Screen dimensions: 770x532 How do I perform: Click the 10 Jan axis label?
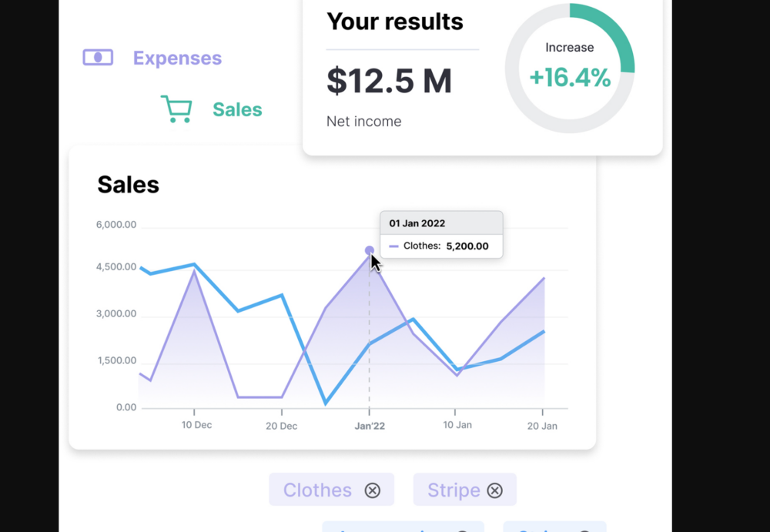[x=456, y=426]
